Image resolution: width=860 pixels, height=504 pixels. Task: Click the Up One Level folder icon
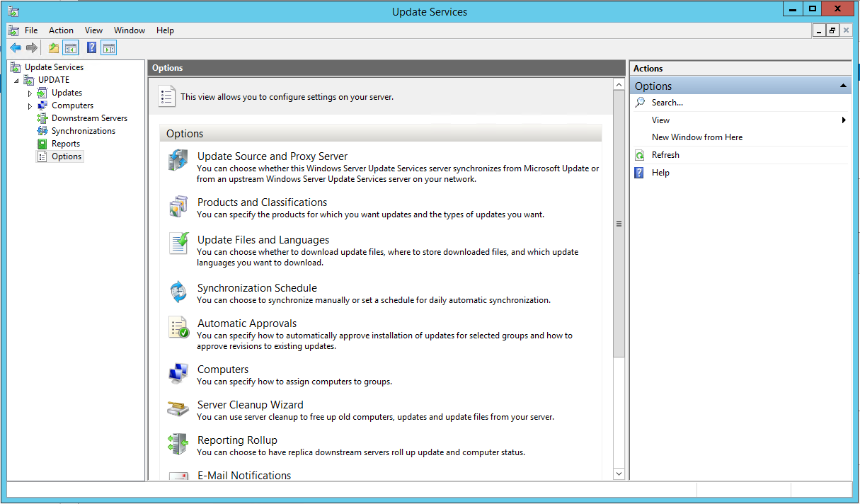click(54, 48)
